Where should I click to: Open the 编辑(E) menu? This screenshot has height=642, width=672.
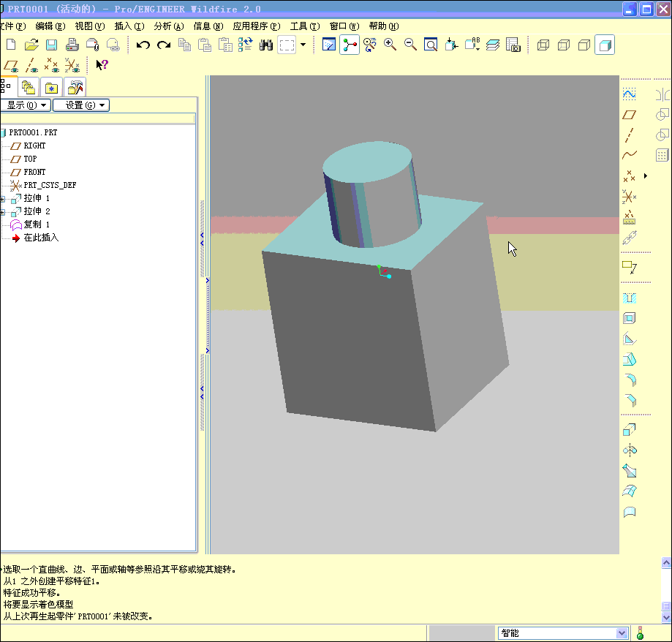pos(50,26)
